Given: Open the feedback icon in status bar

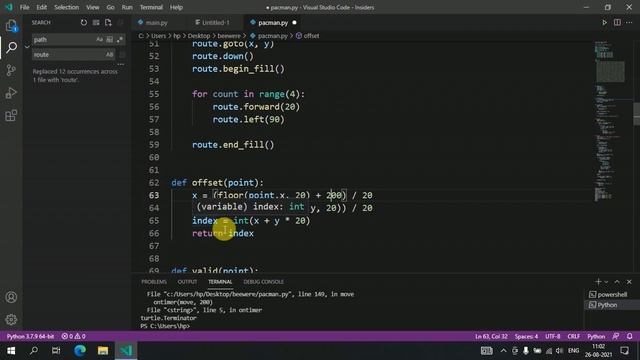Looking at the screenshot, I should click(x=616, y=336).
